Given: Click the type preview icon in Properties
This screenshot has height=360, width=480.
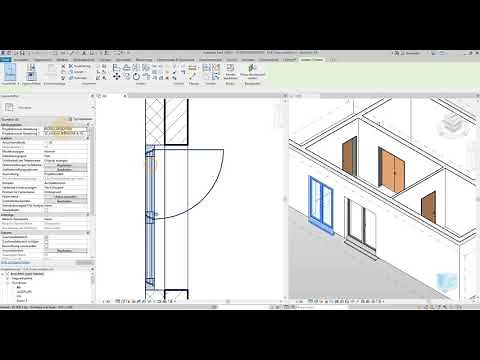Looking at the screenshot, I should pyautogui.click(x=9, y=107).
